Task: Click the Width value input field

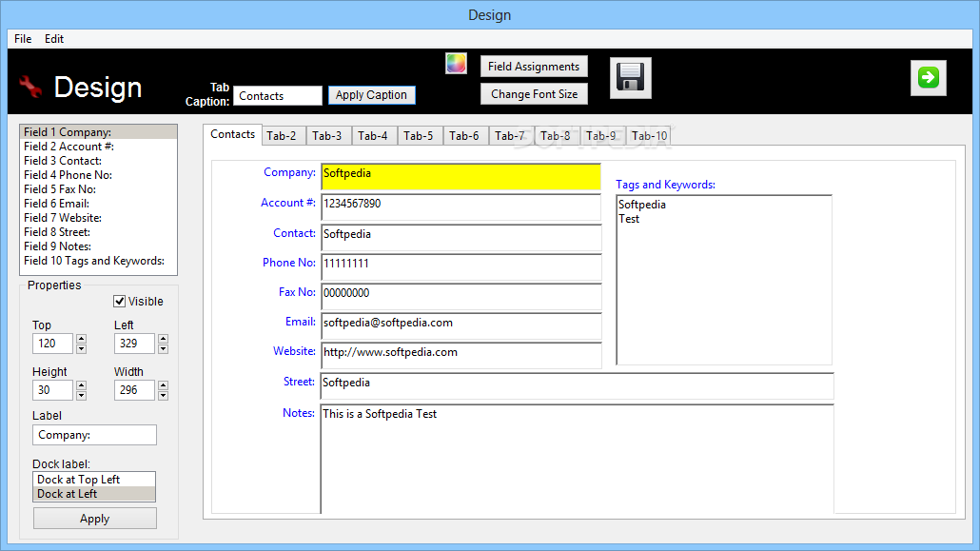Action: click(134, 389)
